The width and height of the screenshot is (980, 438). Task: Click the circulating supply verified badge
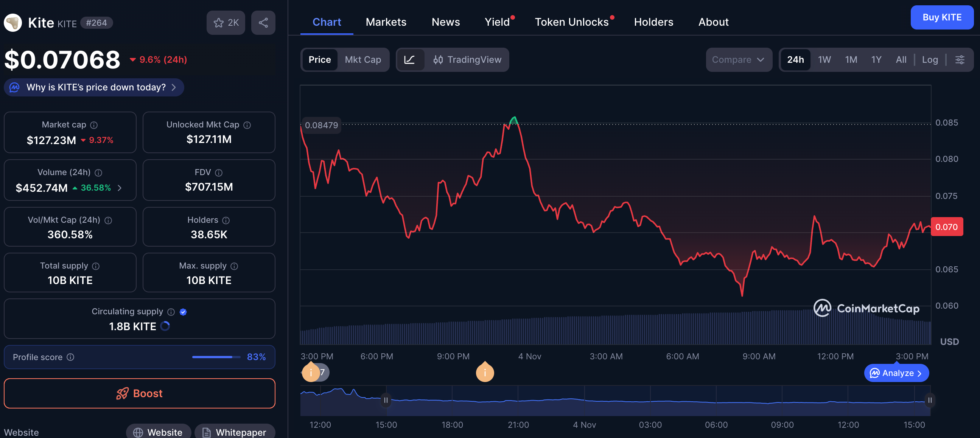pos(183,312)
